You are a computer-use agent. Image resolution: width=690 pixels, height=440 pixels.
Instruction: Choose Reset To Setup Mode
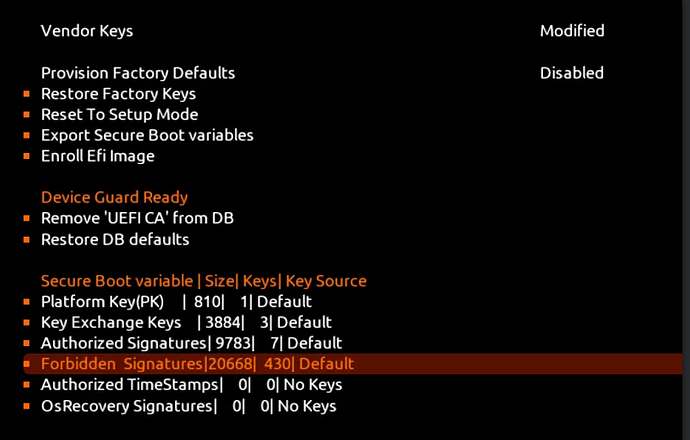[119, 114]
